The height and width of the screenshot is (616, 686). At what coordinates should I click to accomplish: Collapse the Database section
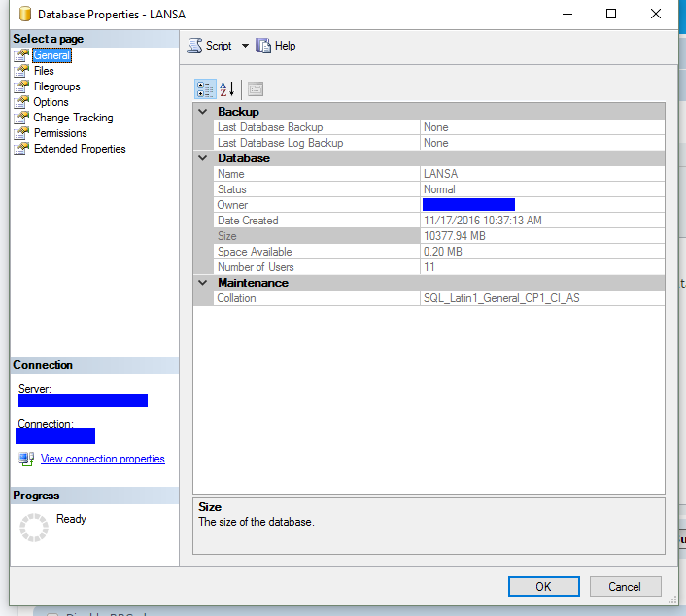pyautogui.click(x=202, y=158)
